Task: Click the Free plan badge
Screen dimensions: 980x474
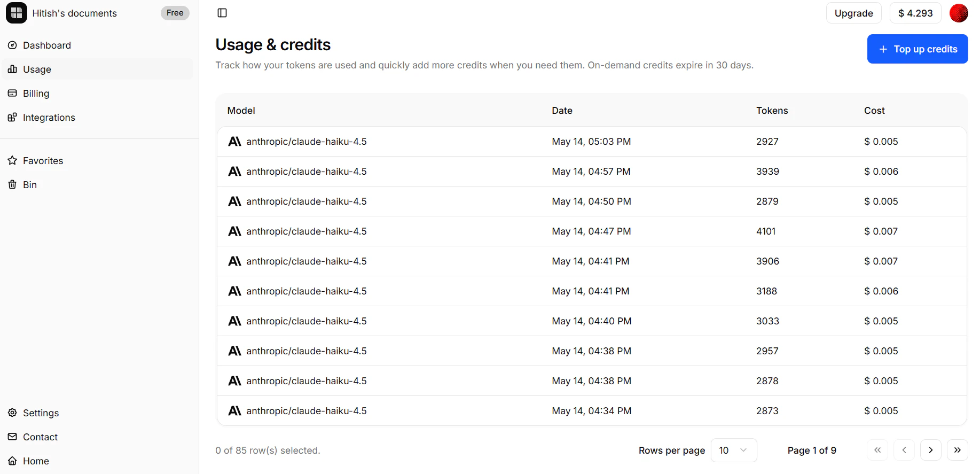Action: [175, 13]
